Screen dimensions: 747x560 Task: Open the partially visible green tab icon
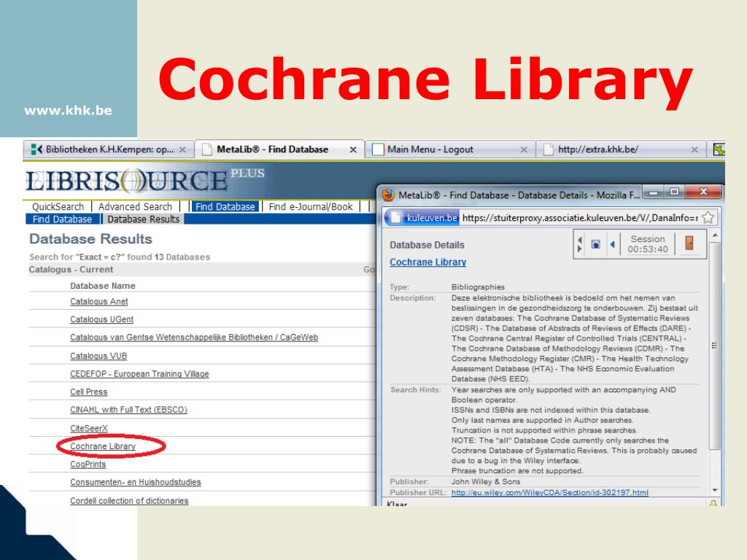[x=719, y=149]
